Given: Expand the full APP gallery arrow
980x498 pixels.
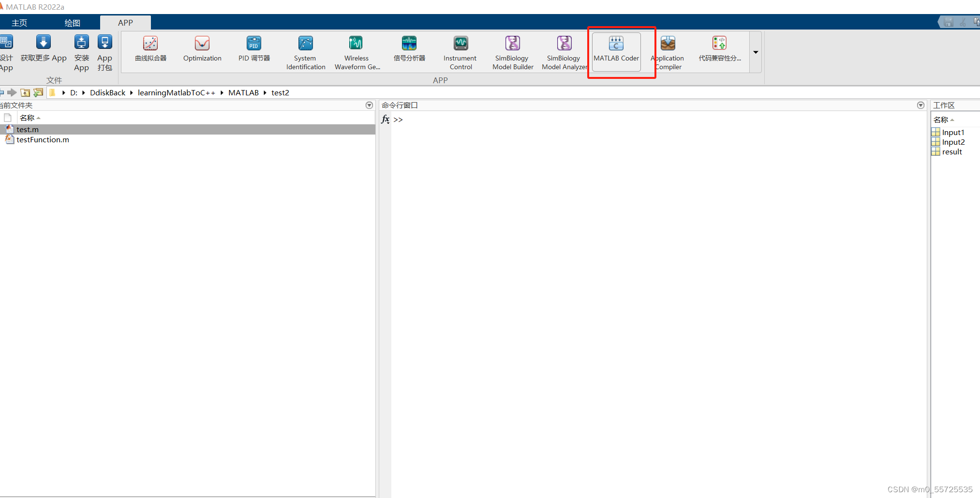Looking at the screenshot, I should (755, 52).
